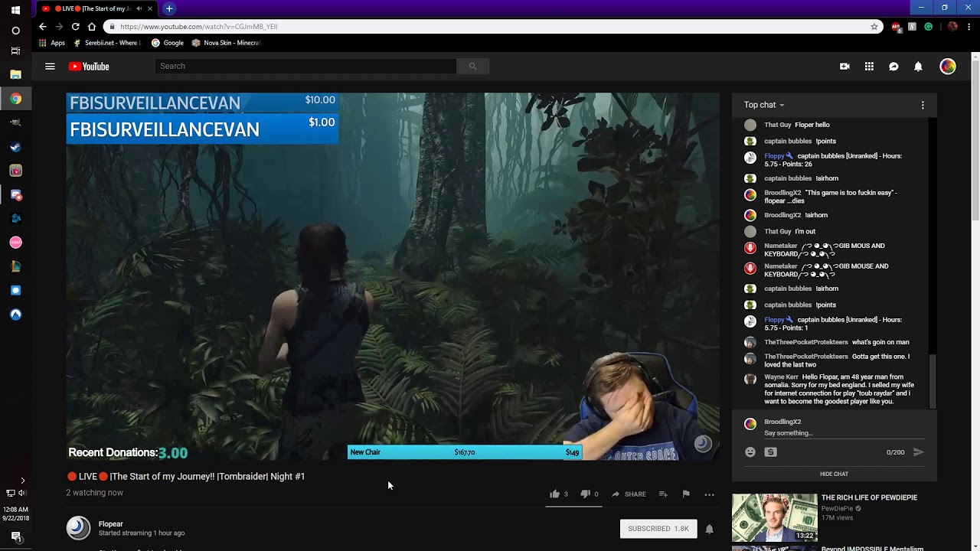Open Task View in the taskbar
The image size is (980, 551).
tap(15, 51)
